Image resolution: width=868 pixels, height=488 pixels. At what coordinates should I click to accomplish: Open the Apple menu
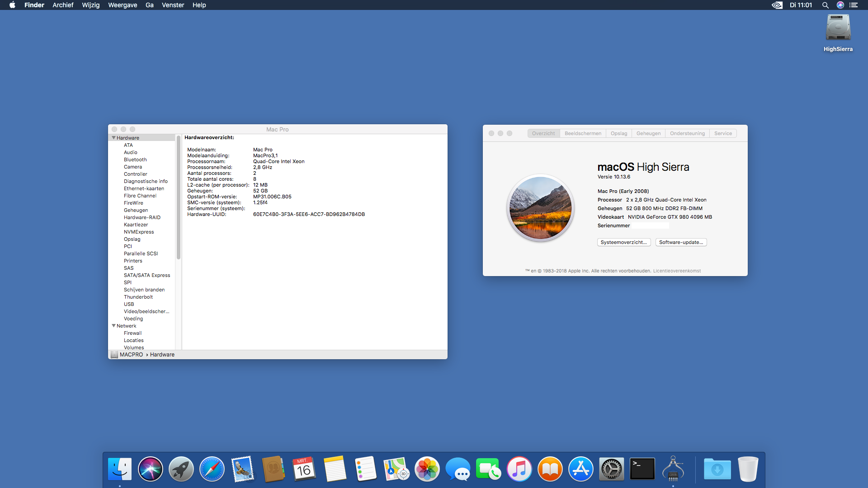pos(13,5)
